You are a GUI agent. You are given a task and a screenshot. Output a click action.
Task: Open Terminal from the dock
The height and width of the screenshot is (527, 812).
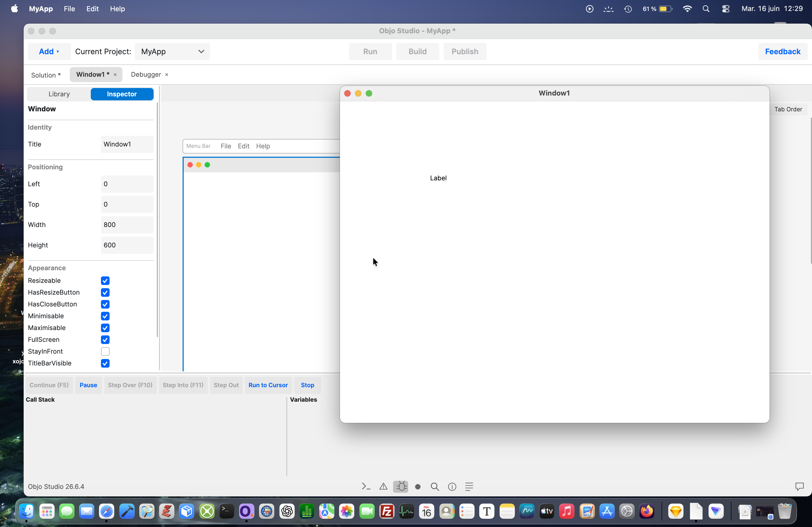[x=227, y=511]
